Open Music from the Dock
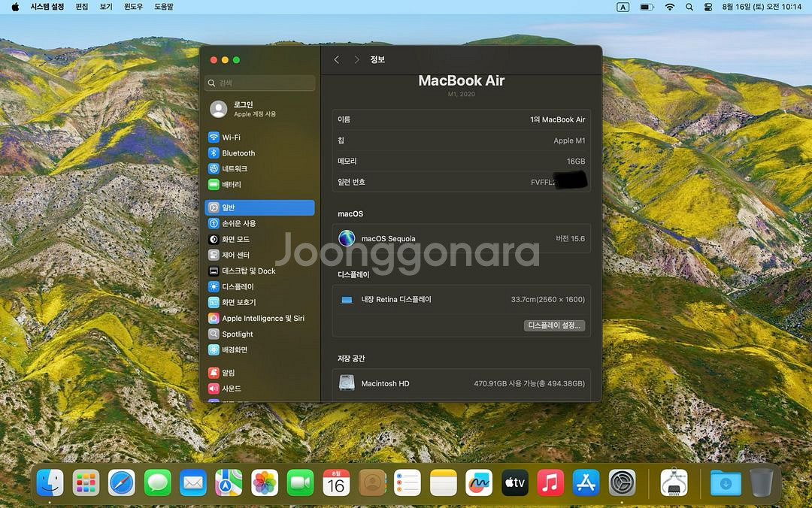 point(550,482)
